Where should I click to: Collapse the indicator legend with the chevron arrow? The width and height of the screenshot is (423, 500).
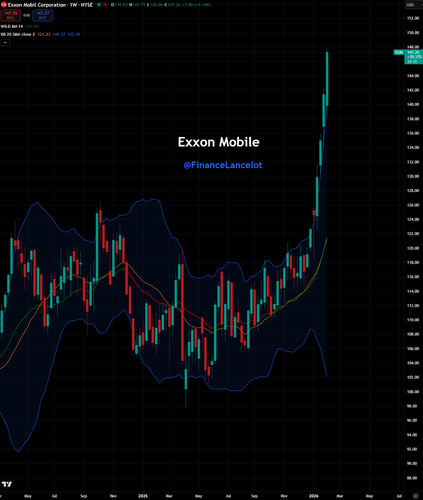[x=5, y=42]
